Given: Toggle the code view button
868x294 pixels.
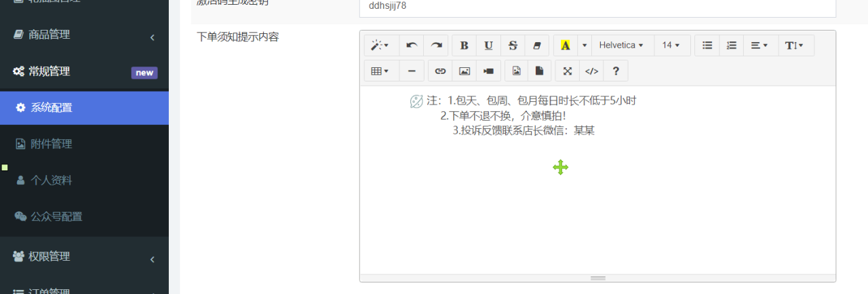Looking at the screenshot, I should point(591,71).
